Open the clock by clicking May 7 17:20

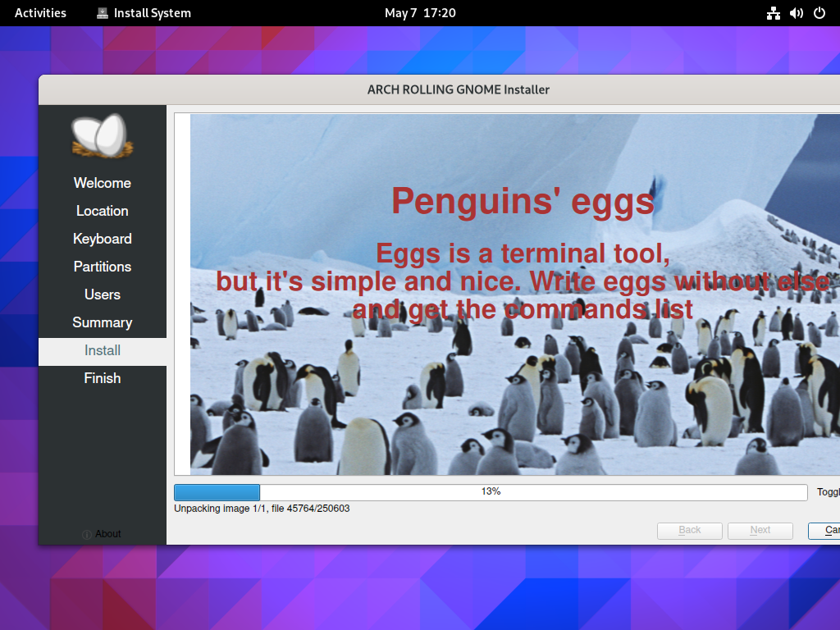(x=420, y=12)
